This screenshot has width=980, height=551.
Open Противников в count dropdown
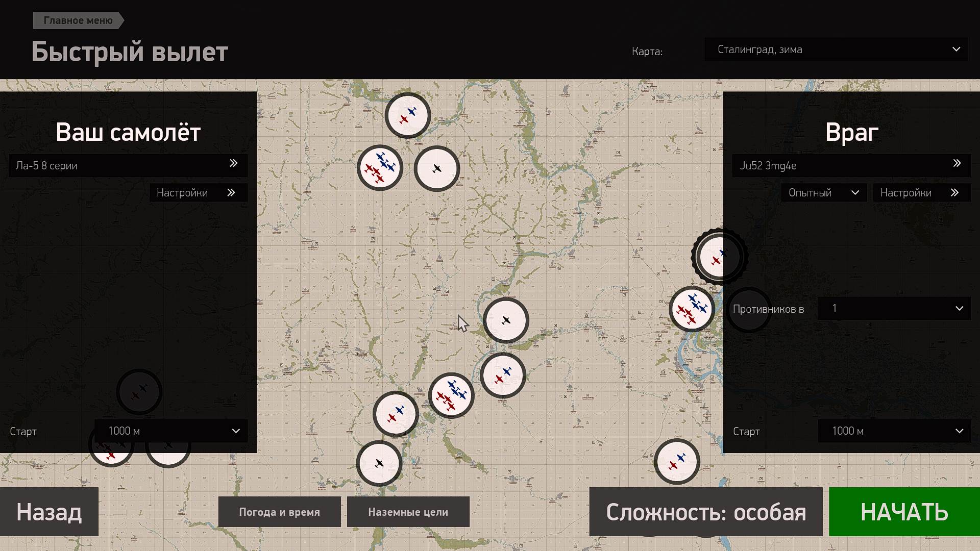coord(894,309)
